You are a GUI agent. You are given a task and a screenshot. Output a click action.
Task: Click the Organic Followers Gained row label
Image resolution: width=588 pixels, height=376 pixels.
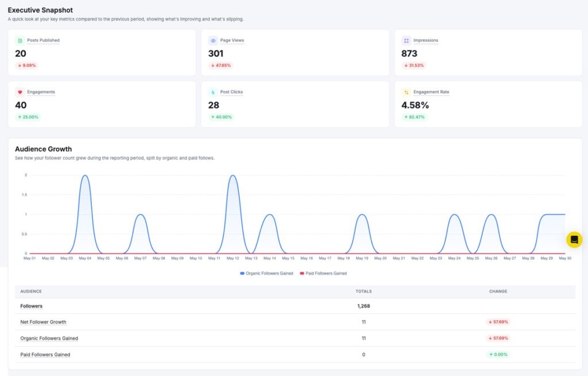(49, 338)
